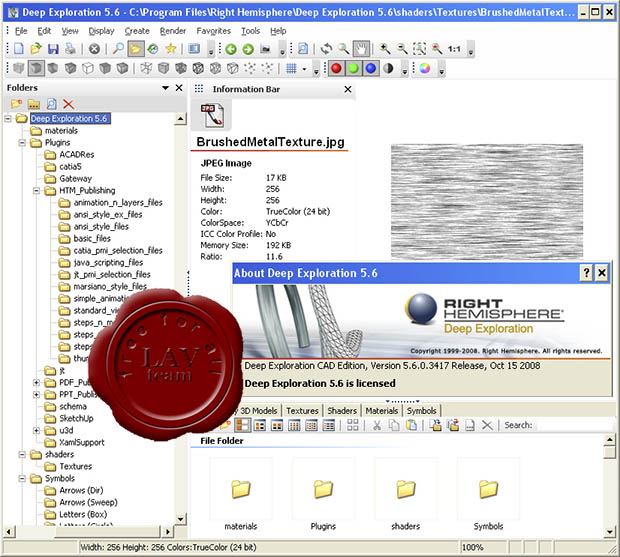
Task: Click the rotate view icon
Action: click(x=326, y=49)
